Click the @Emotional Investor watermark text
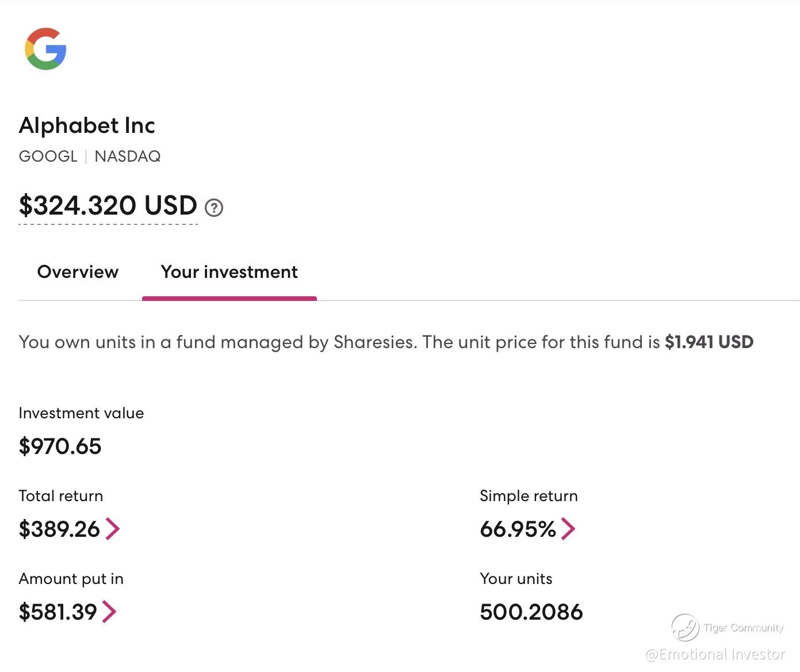This screenshot has height=672, width=800. click(x=715, y=655)
